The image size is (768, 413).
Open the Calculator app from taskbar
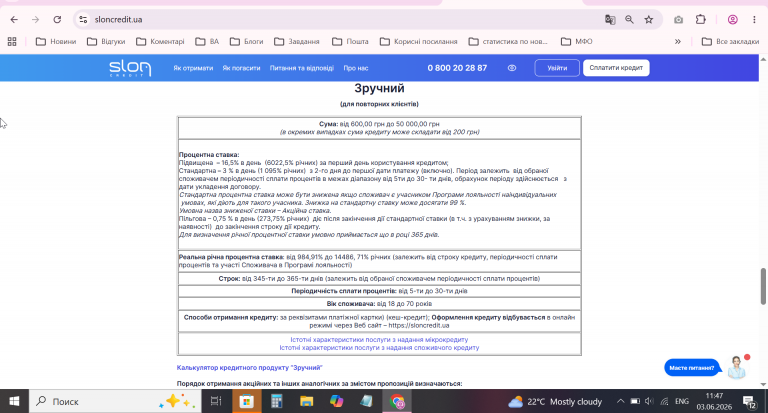277,401
